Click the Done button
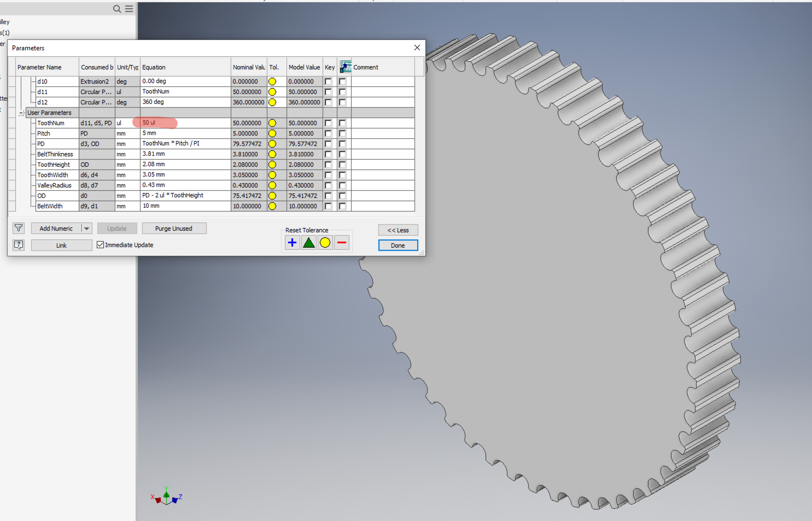812x521 pixels. point(398,245)
